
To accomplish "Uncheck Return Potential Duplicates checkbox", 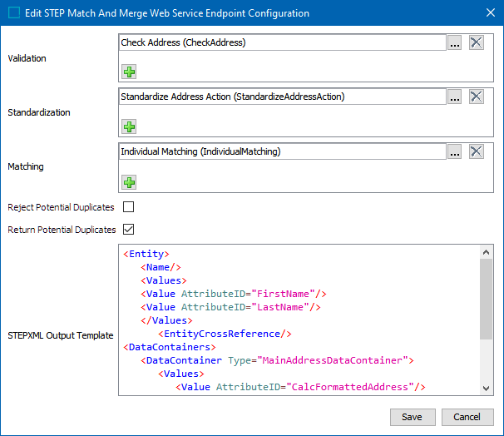I will 129,229.
